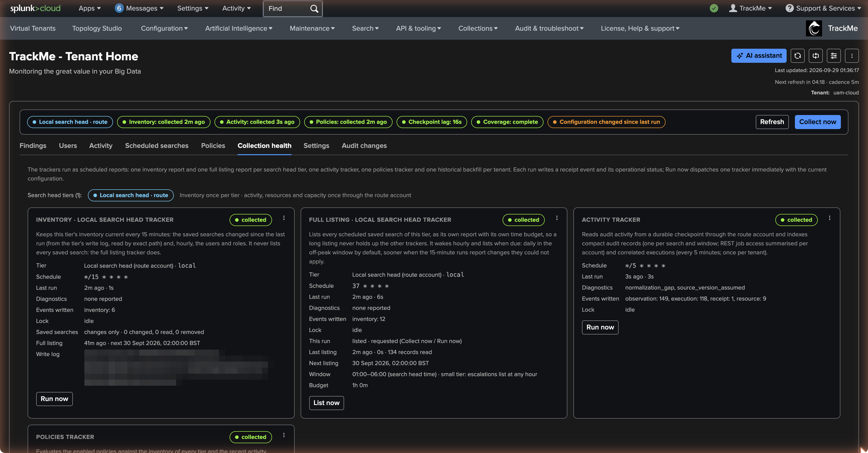Click the TrackMe app logo in the app bar

click(x=814, y=28)
